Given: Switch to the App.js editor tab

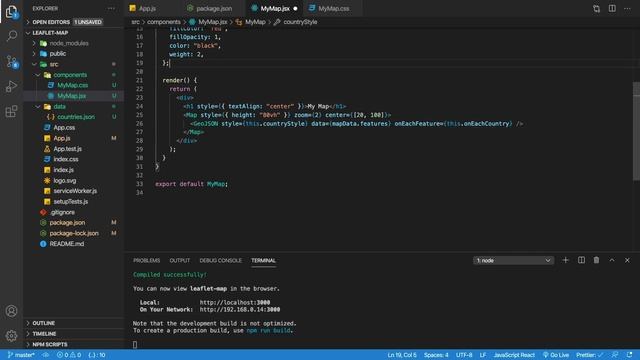Looking at the screenshot, I should [x=147, y=8].
